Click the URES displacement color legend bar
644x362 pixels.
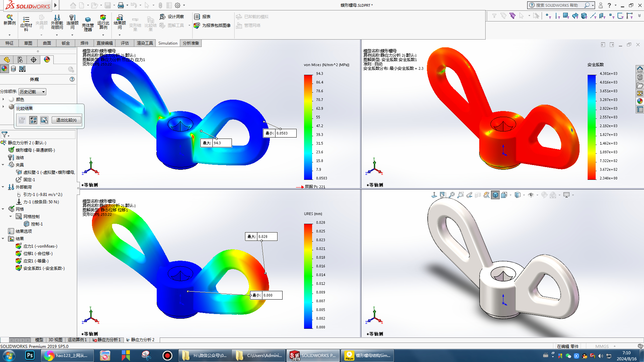pyautogui.click(x=308, y=276)
